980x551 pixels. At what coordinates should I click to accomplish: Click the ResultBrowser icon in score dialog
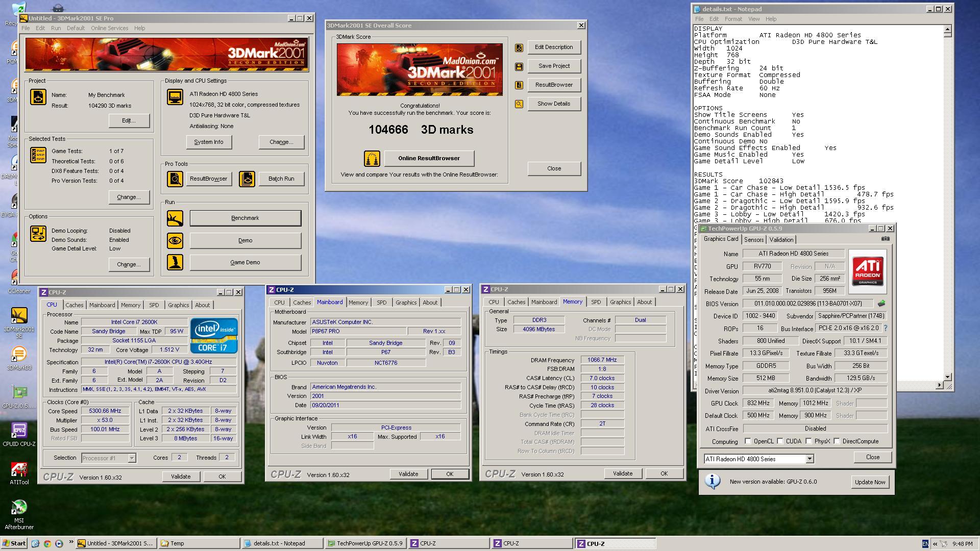(519, 85)
